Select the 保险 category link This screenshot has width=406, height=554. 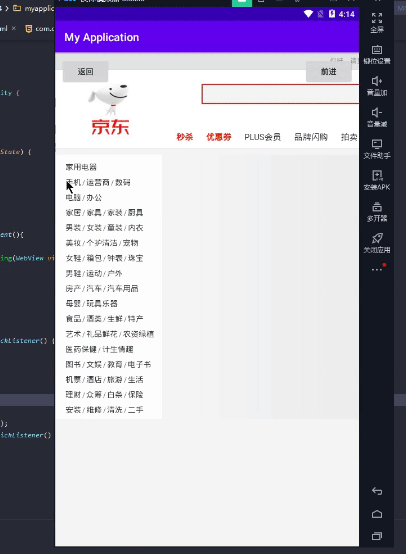(x=135, y=395)
